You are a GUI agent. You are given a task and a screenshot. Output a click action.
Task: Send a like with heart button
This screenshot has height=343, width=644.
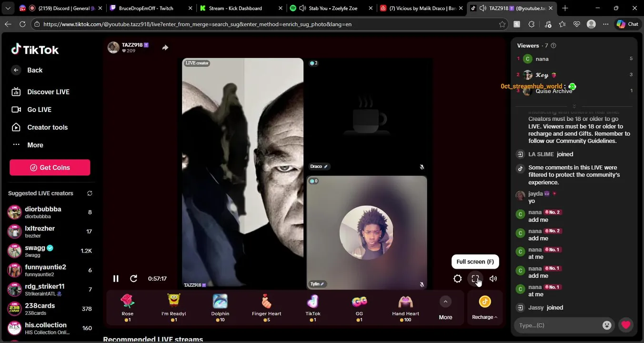pyautogui.click(x=626, y=325)
